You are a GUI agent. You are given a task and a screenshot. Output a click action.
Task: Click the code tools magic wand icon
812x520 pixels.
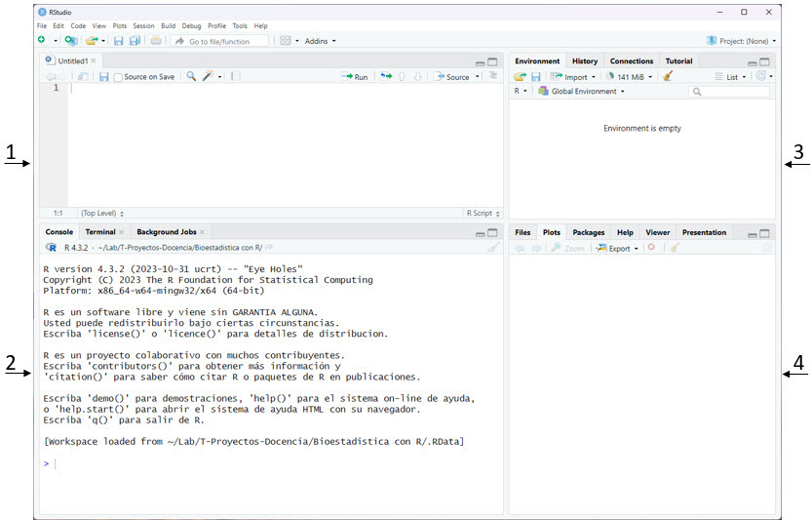pyautogui.click(x=209, y=76)
